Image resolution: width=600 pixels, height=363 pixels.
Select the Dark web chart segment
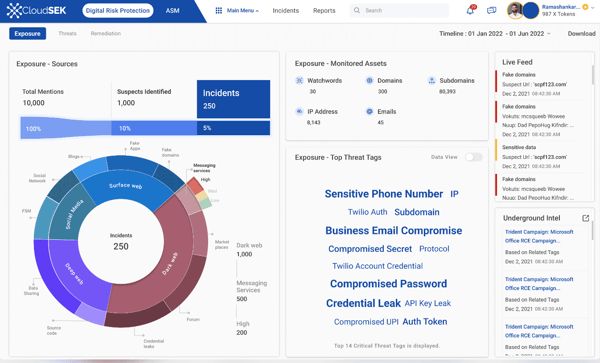pyautogui.click(x=170, y=264)
